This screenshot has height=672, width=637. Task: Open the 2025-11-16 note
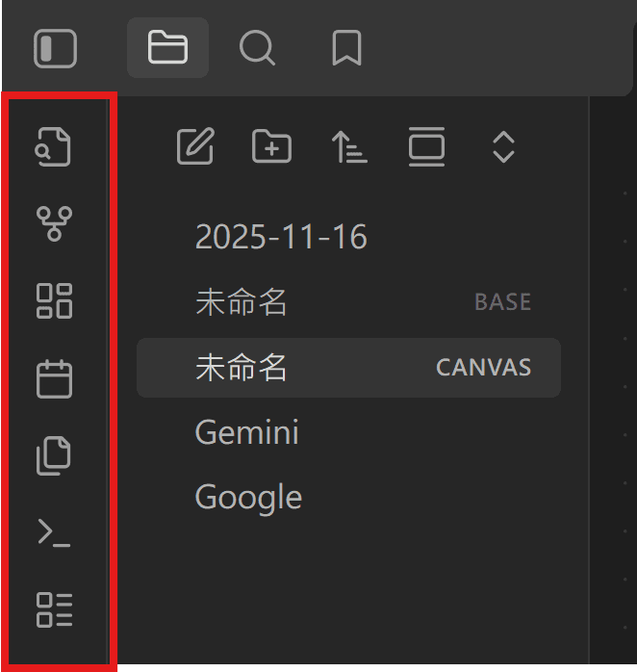click(281, 237)
